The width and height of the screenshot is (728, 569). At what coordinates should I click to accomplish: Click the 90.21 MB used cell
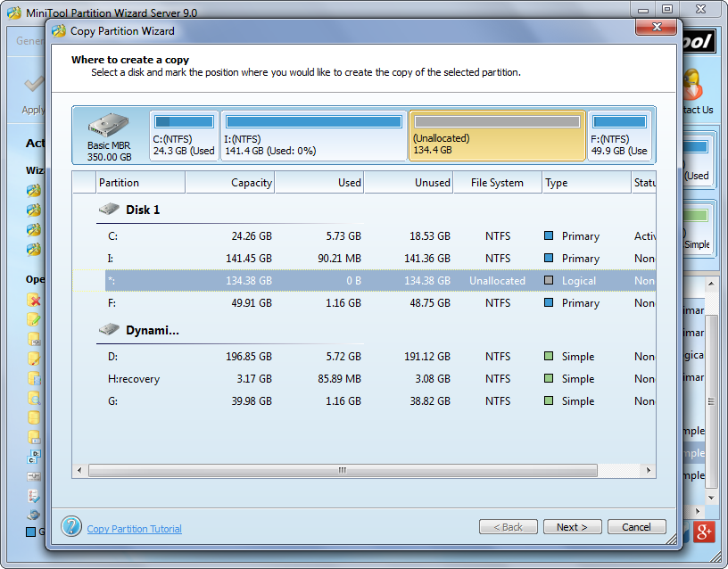(339, 259)
